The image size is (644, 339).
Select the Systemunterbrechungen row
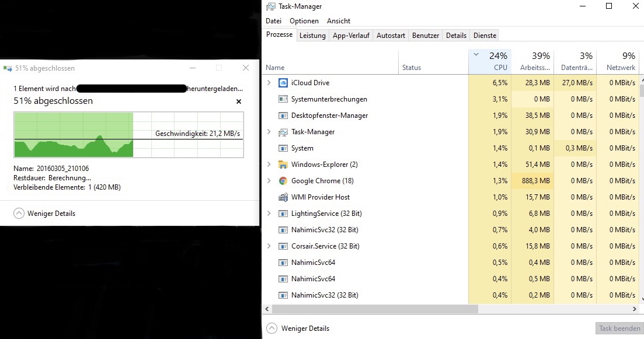coord(451,99)
